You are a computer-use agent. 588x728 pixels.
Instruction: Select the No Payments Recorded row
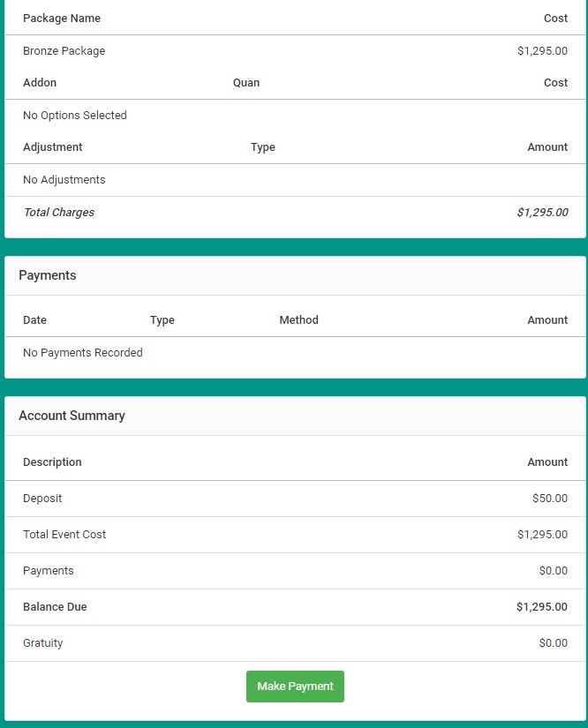click(82, 352)
